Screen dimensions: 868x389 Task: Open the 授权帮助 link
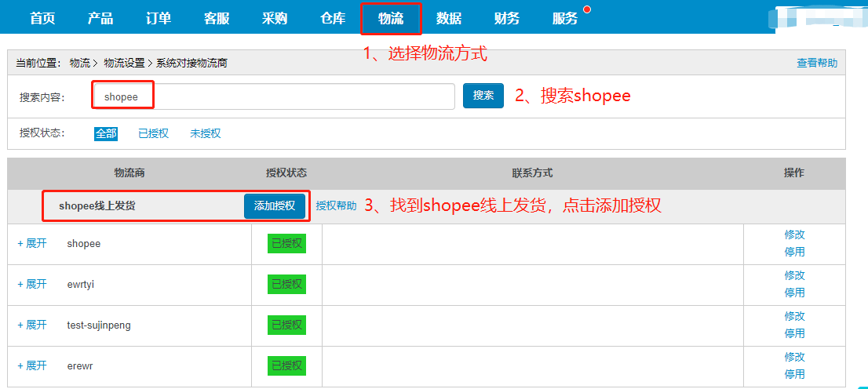pyautogui.click(x=336, y=205)
